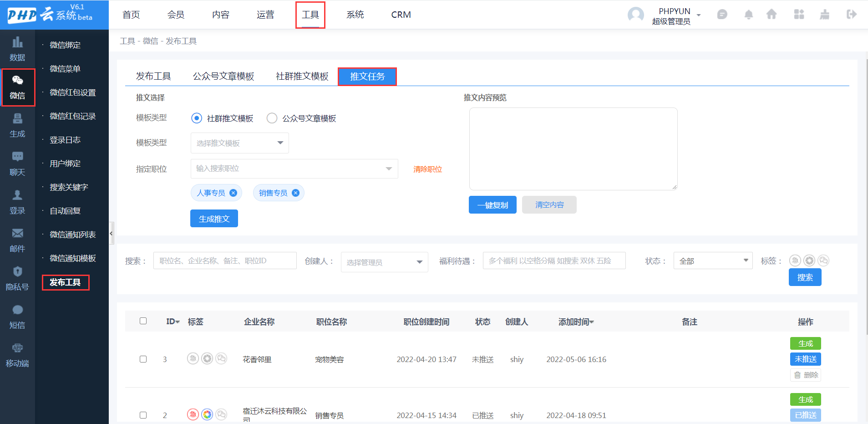
Task: Click the 推文内容预览 preview text area
Action: [x=574, y=149]
